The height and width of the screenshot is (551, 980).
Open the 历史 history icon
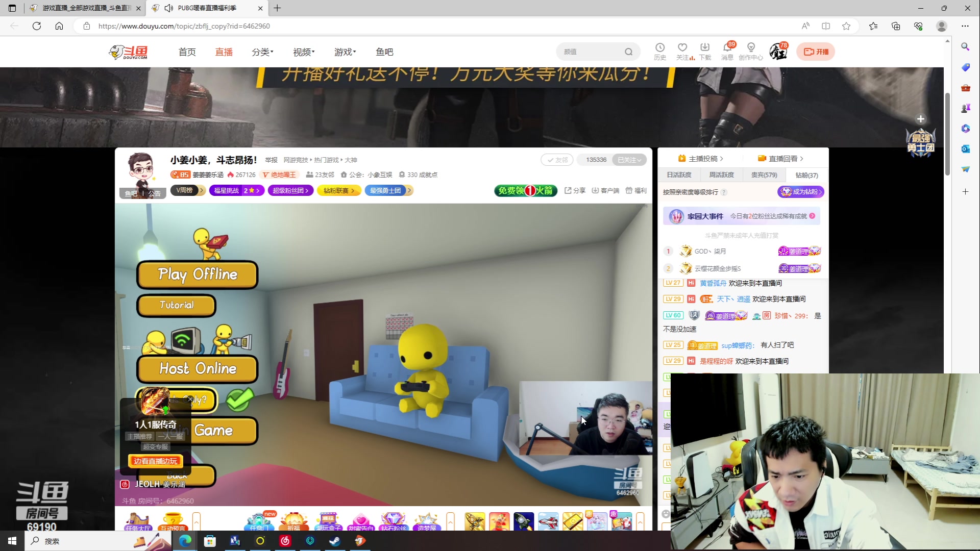(x=660, y=51)
